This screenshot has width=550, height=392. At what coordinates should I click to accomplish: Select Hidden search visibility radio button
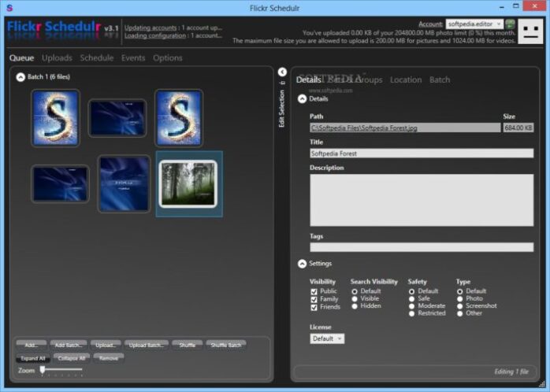pos(355,306)
